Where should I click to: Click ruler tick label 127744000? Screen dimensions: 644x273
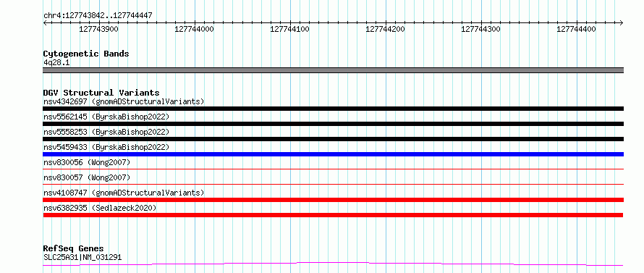194,29
